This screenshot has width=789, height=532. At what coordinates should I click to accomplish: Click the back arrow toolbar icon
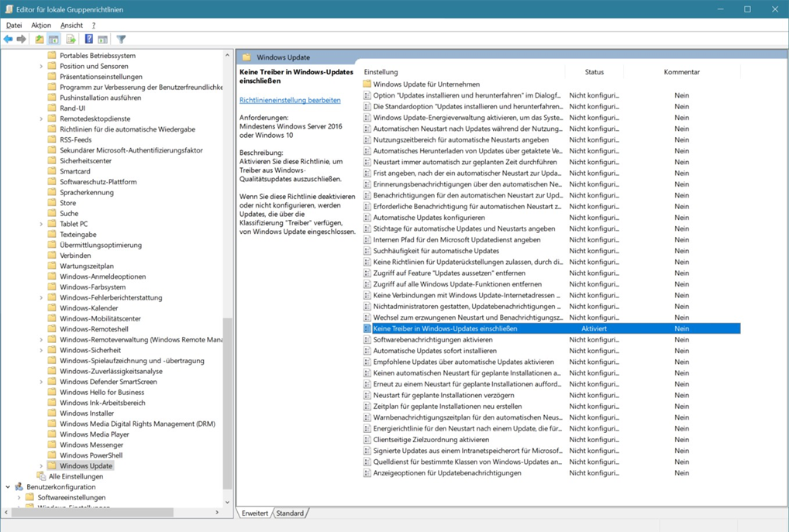(x=9, y=39)
